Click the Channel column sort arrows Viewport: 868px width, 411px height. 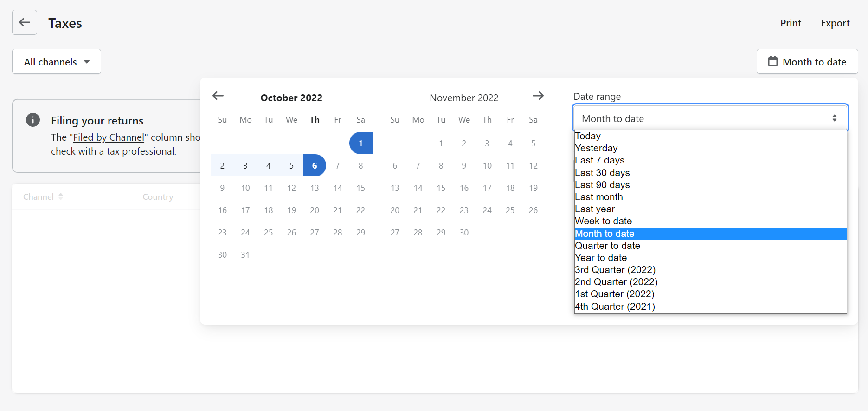(61, 196)
